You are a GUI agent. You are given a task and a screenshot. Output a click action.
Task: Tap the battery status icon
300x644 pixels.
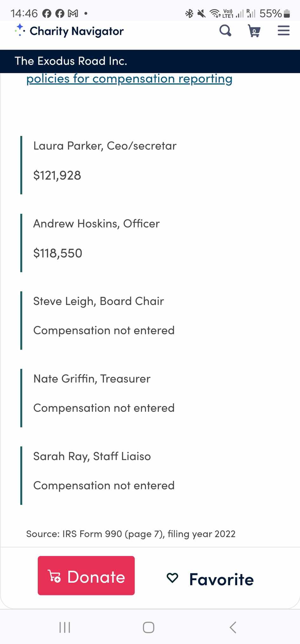(x=286, y=13)
